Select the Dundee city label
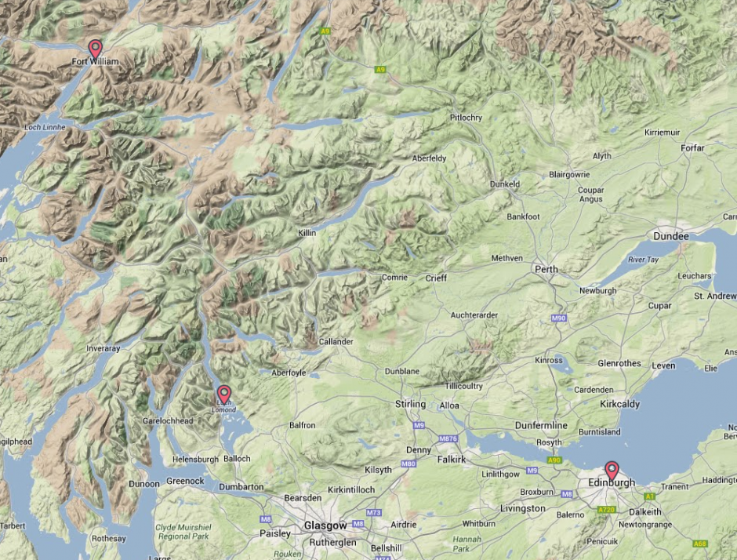737x560 pixels. click(670, 237)
